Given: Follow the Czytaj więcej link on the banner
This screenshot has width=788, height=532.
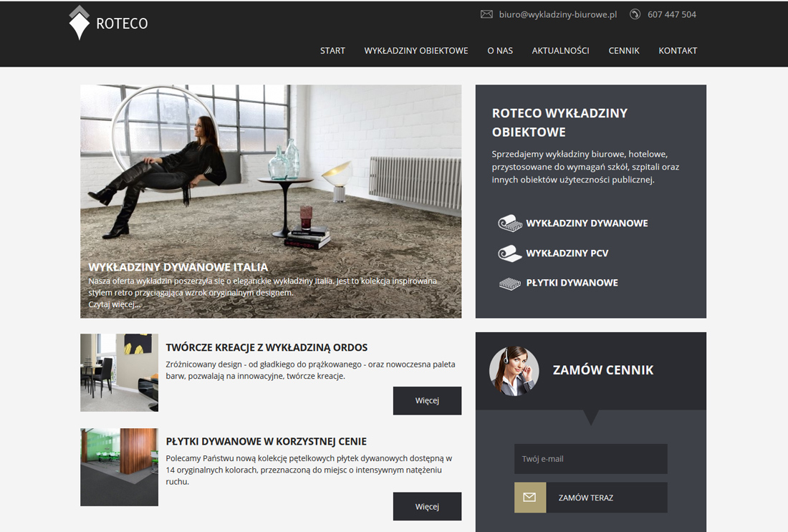Looking at the screenshot, I should coord(114,304).
